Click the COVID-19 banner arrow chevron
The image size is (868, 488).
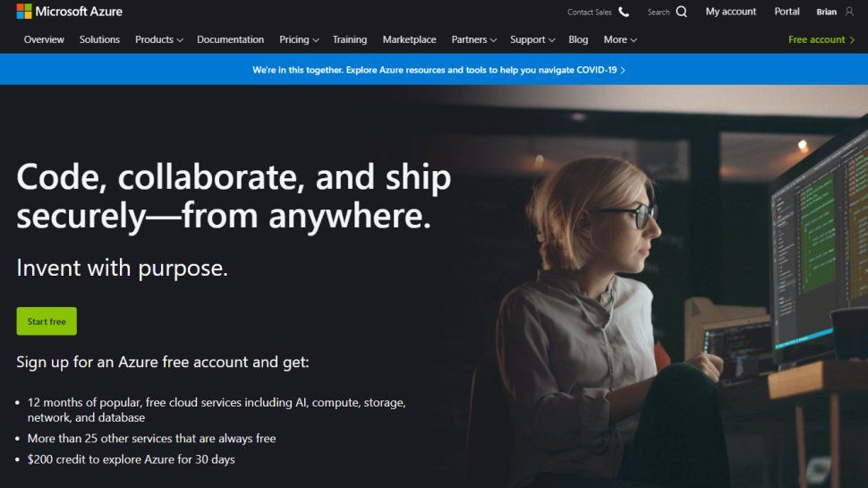pos(623,71)
